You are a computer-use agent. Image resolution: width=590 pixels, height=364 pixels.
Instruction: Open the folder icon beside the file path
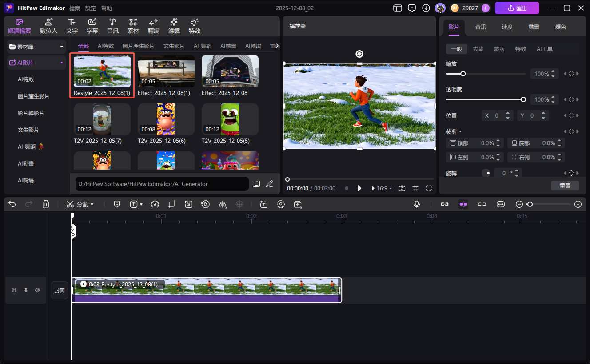pos(256,184)
